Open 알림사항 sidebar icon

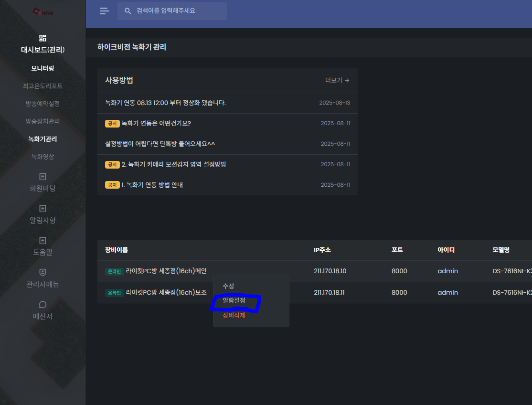point(43,209)
